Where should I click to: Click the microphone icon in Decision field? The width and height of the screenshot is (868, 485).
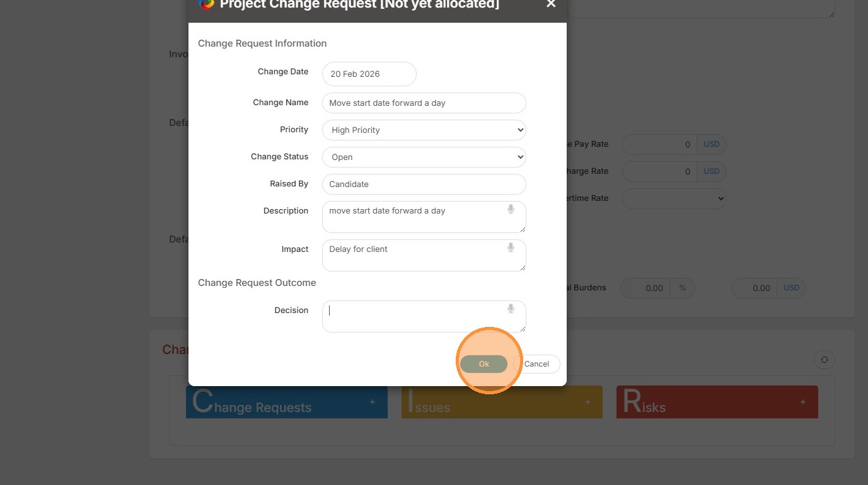(511, 309)
